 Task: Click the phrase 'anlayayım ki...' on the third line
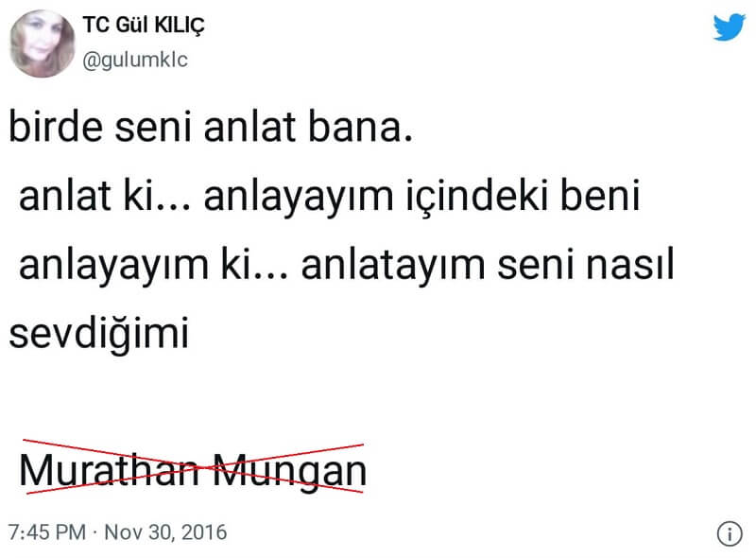click(x=153, y=267)
